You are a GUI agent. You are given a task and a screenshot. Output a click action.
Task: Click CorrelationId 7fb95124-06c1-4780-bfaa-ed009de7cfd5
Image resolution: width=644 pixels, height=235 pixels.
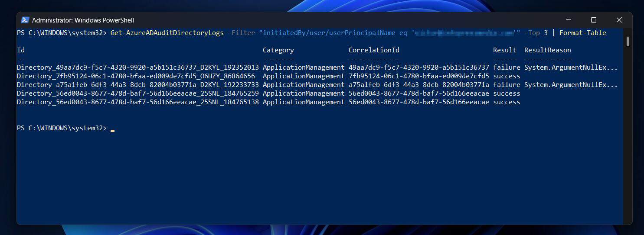(419, 76)
